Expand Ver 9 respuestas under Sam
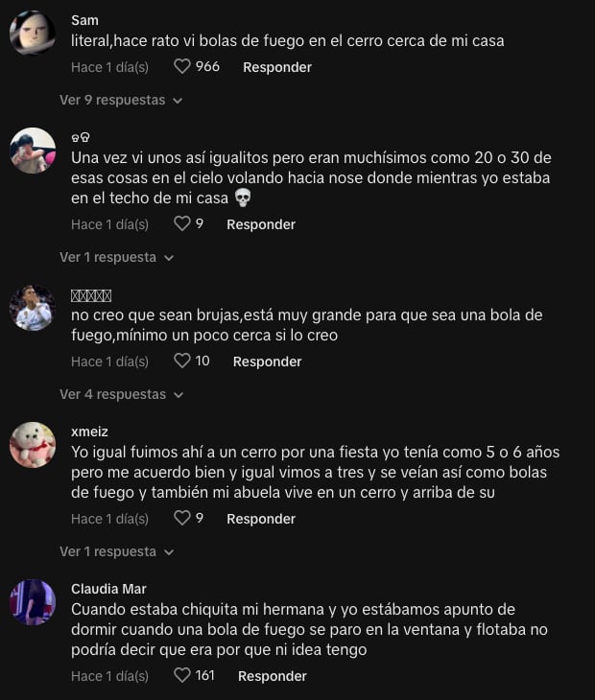The width and height of the screenshot is (595, 700). coord(121,100)
